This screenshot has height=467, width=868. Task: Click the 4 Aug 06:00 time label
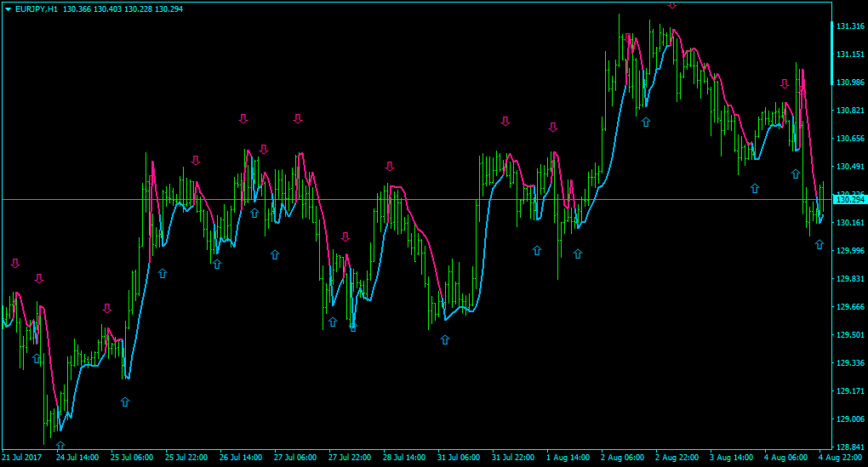coord(785,458)
